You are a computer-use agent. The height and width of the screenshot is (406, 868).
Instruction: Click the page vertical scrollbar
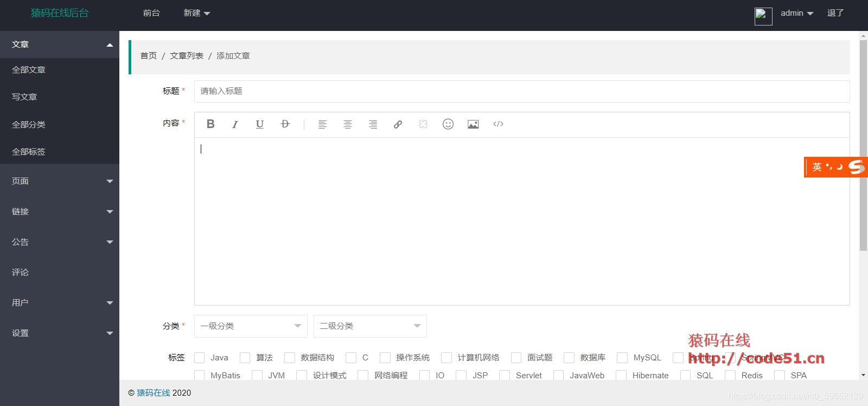(x=864, y=145)
